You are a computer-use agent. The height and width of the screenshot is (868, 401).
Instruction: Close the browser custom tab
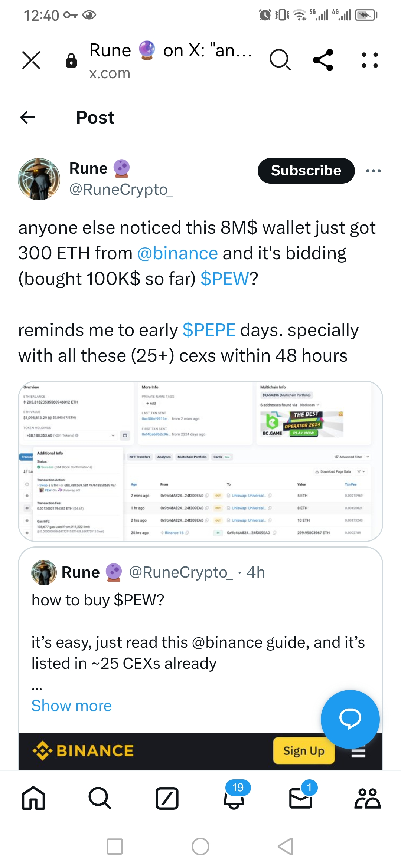pyautogui.click(x=31, y=60)
